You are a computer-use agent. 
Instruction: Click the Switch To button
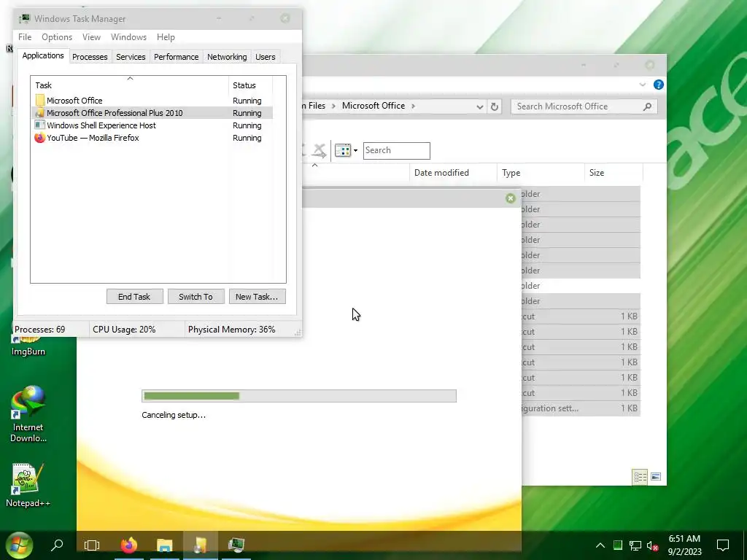coord(196,297)
